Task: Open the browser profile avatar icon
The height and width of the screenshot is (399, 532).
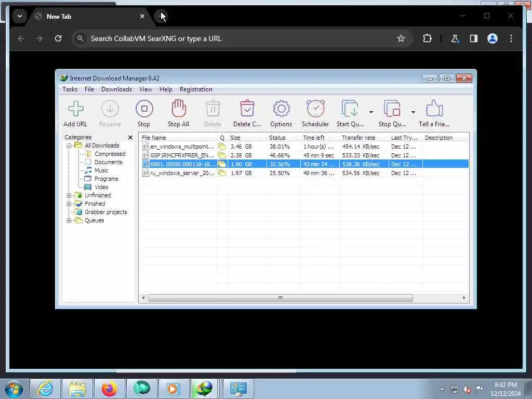Action: [x=493, y=38]
